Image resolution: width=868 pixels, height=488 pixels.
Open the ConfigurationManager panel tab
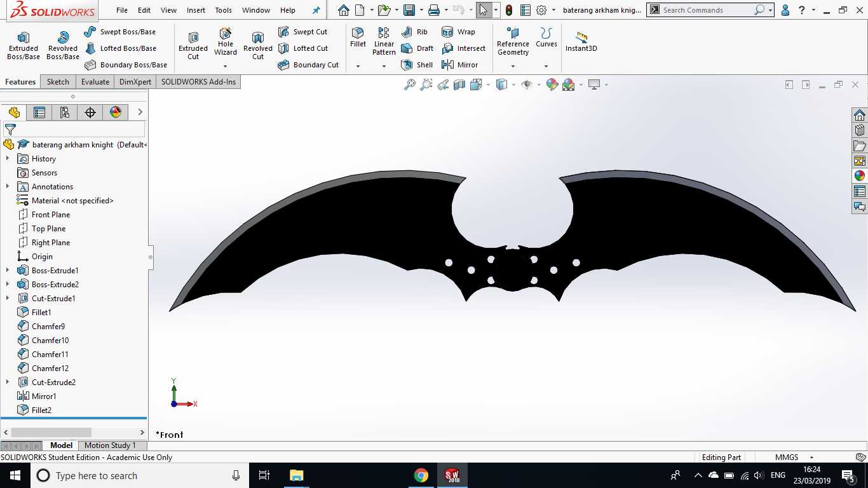[65, 112]
